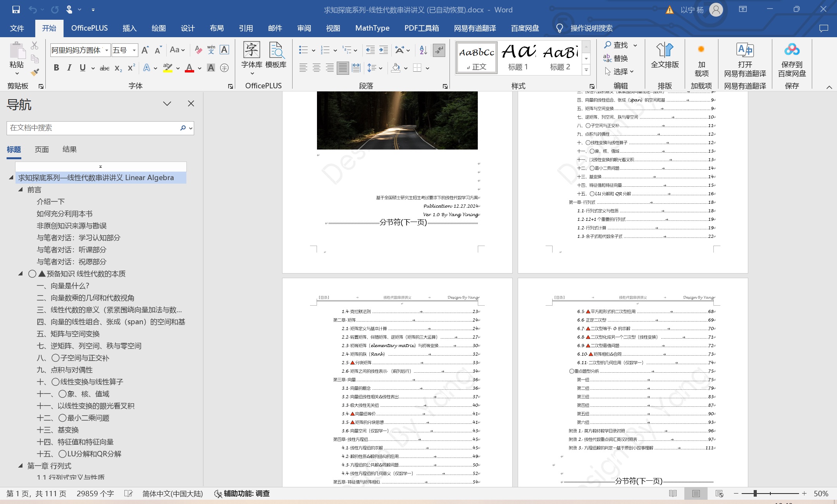Click the Bullets list icon
Screen dimensions: 837x504
click(303, 50)
